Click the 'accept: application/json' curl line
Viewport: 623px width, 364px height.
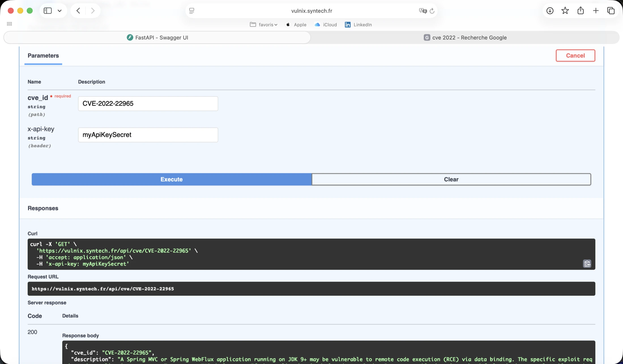coord(84,257)
